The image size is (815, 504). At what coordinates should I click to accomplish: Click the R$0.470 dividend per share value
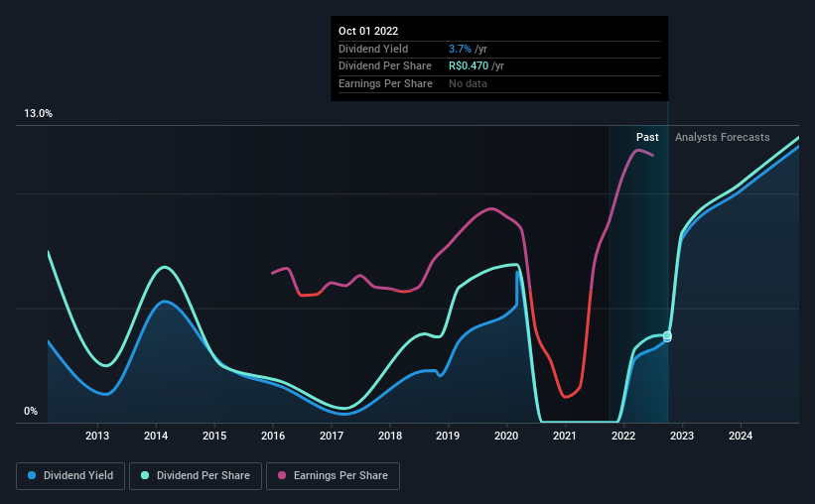point(469,66)
